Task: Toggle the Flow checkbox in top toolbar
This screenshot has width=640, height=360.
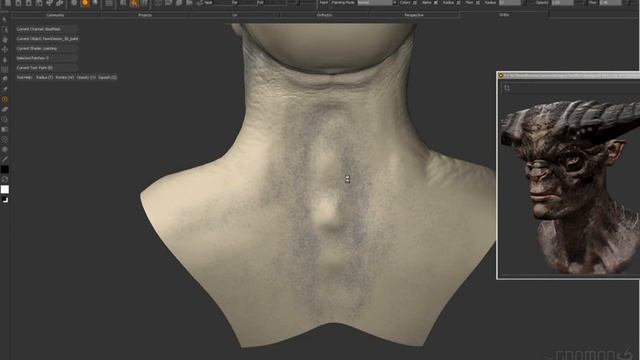Action: [x=478, y=2]
